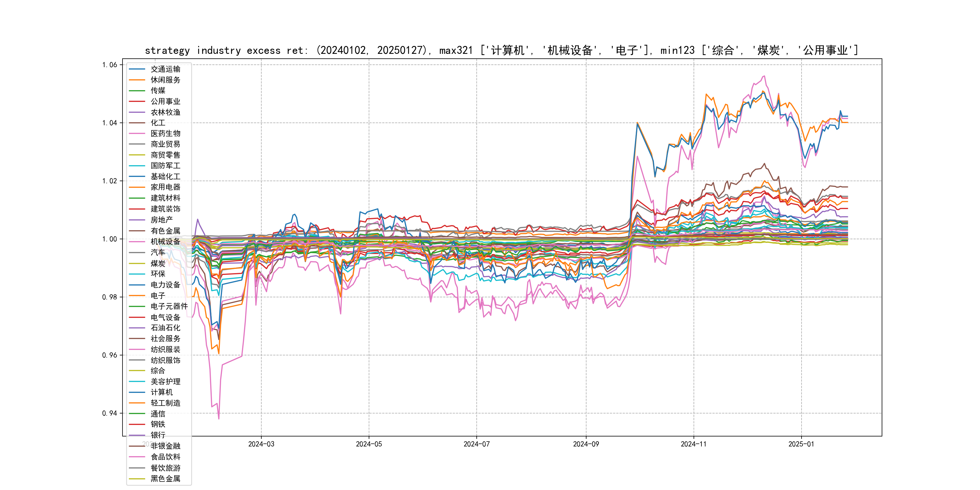Click the 计算机 legend label
Image resolution: width=980 pixels, height=490 pixels.
pyautogui.click(x=161, y=392)
